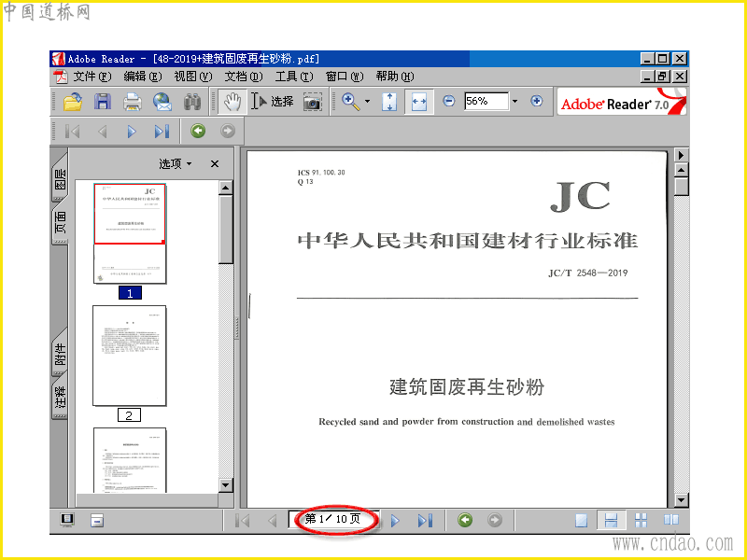Open the 帮助 menu
This screenshot has width=747, height=560.
click(x=395, y=77)
